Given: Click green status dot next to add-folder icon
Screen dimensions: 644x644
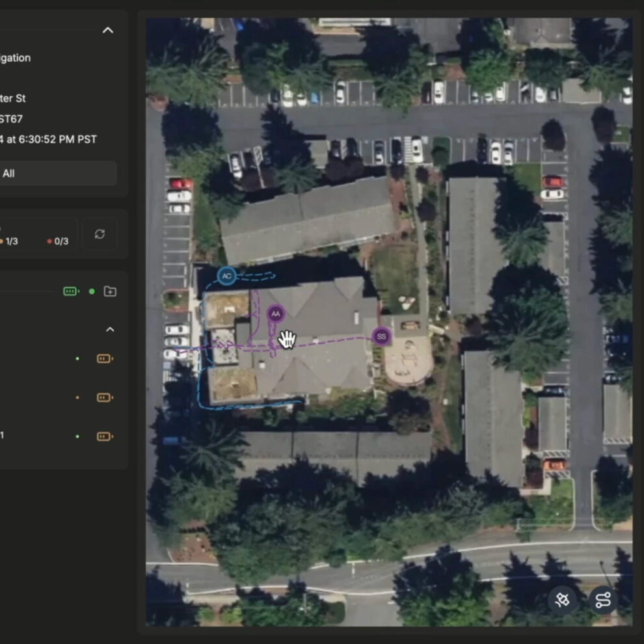Looking at the screenshot, I should (x=92, y=291).
